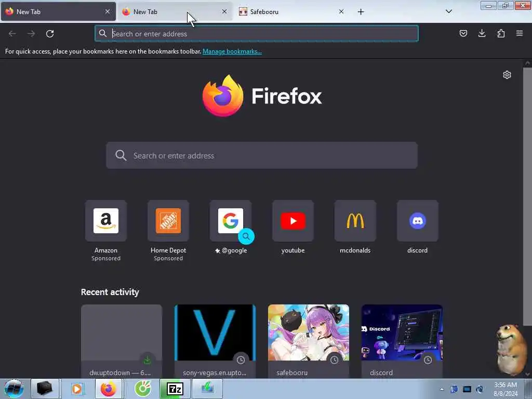Image resolution: width=532 pixels, height=399 pixels.
Task: Switch to the first New Tab
Action: (58, 11)
